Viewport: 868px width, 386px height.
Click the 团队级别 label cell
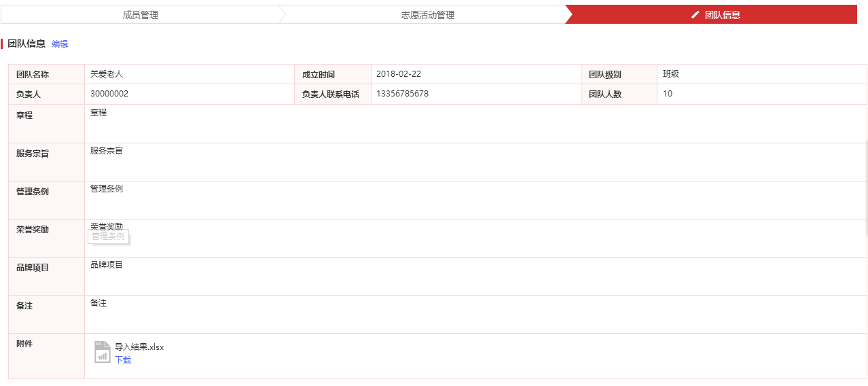tap(619, 74)
